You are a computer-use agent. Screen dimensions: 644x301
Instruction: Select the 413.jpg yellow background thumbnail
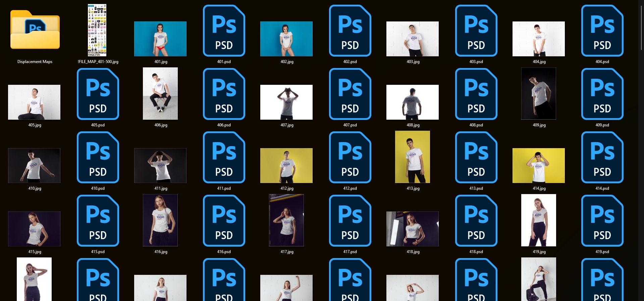(413, 157)
